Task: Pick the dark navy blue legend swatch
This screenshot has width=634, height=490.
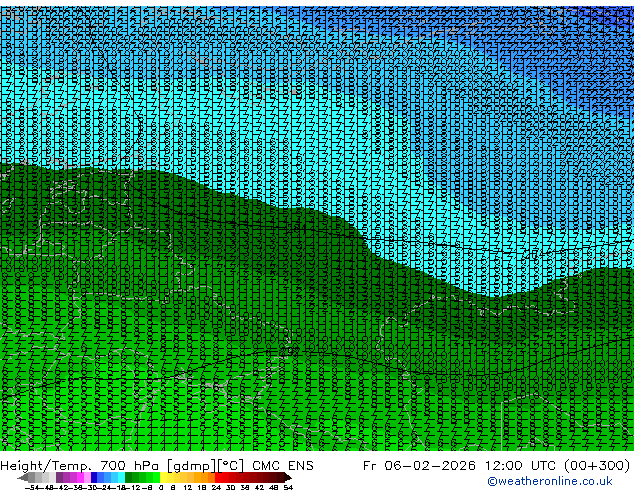Action: pyautogui.click(x=94, y=477)
